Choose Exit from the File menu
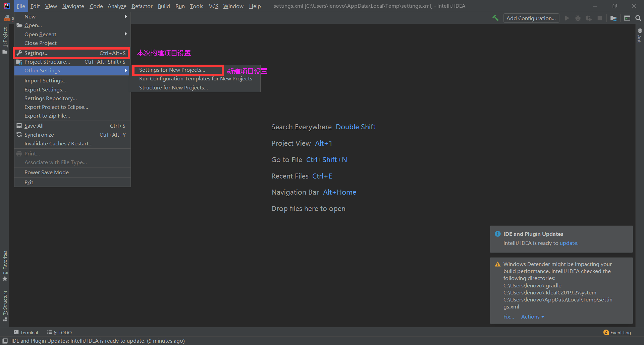The image size is (644, 345). coord(72,182)
